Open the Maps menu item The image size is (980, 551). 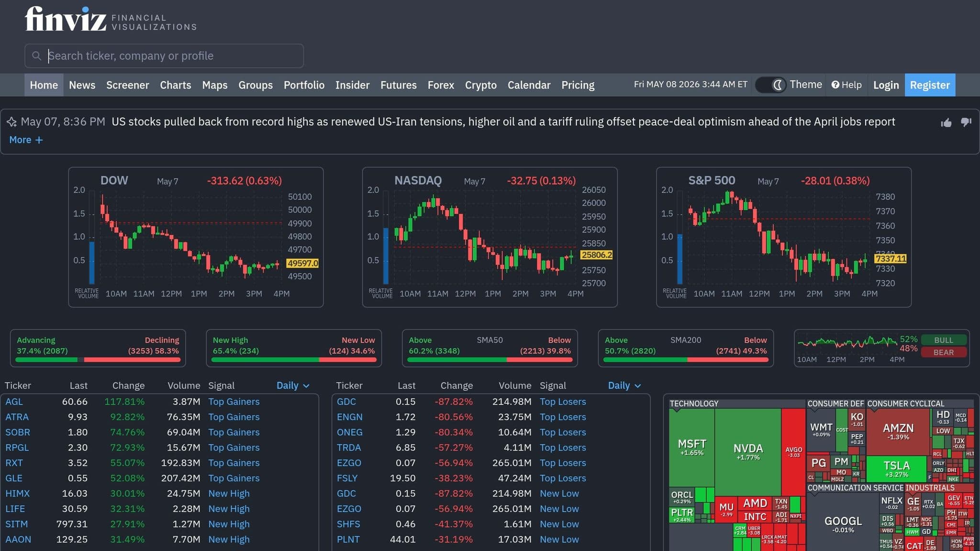(214, 85)
